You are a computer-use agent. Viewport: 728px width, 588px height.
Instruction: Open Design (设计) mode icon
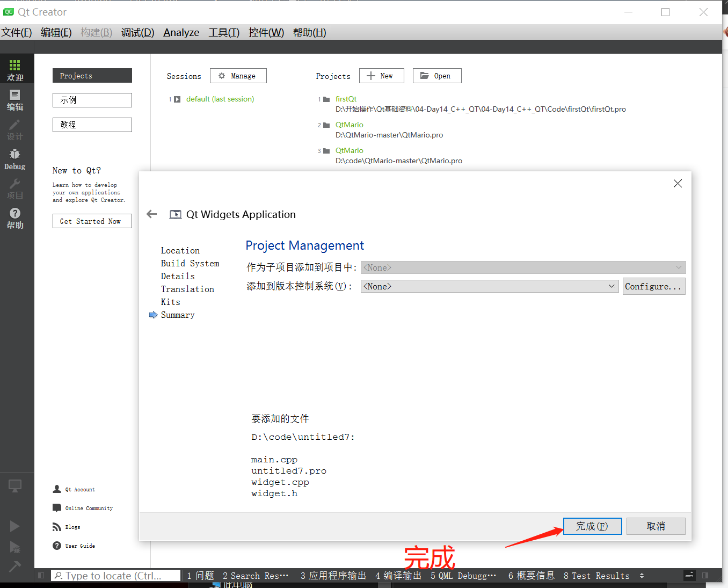[15, 125]
